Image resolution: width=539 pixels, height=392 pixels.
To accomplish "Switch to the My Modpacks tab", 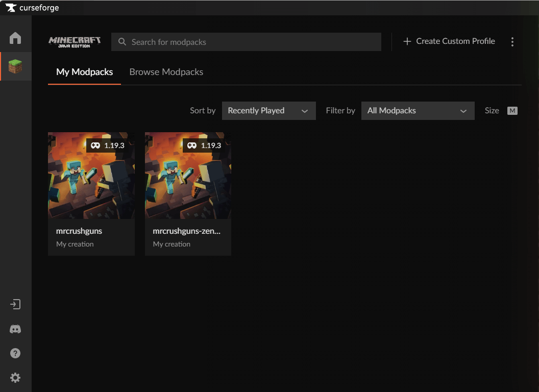I will coord(85,72).
